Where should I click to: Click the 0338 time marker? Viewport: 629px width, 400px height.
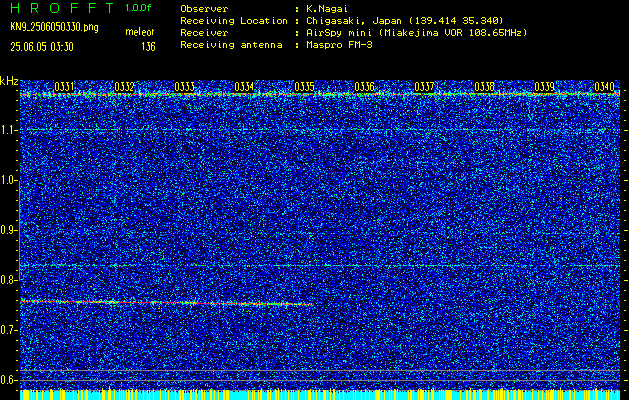pos(485,87)
